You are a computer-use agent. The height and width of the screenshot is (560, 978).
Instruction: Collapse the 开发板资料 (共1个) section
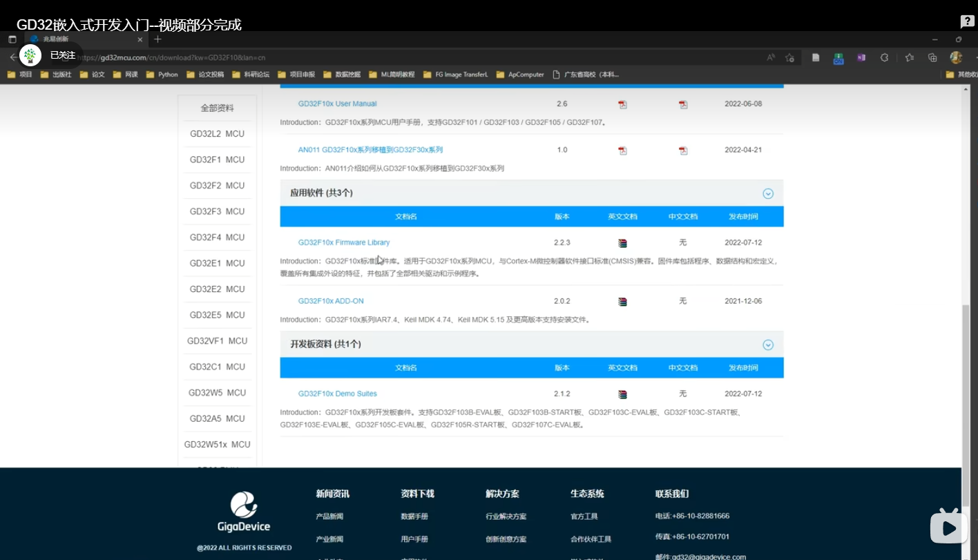click(x=768, y=345)
